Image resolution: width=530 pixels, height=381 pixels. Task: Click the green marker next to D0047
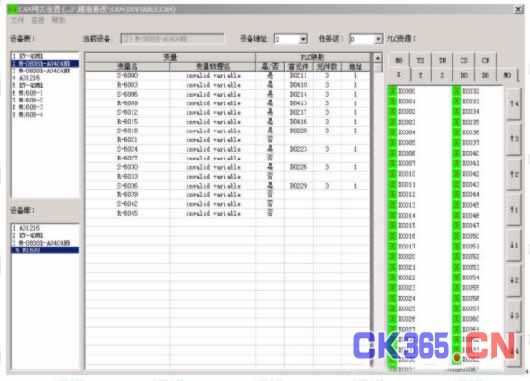(x=457, y=225)
